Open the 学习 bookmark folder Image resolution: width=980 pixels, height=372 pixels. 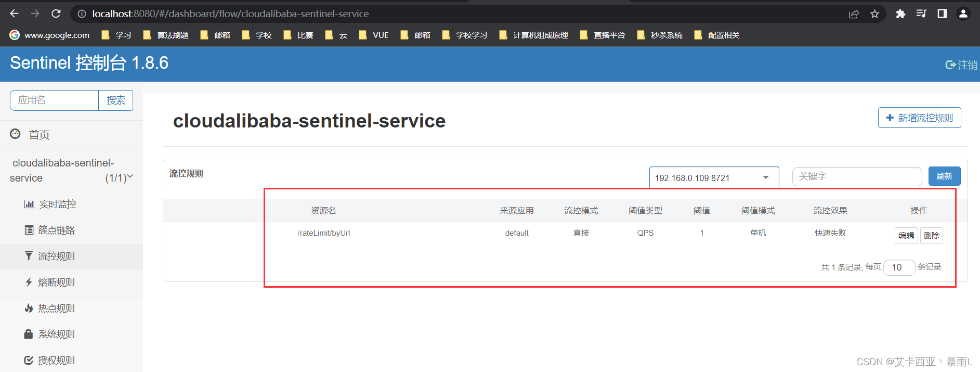coord(116,35)
